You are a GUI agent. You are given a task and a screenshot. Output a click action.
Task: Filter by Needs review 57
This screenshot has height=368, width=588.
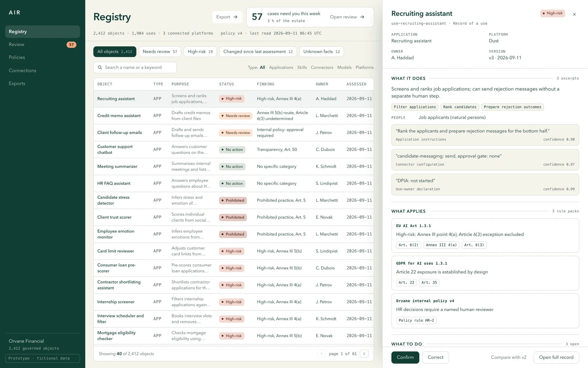[160, 52]
